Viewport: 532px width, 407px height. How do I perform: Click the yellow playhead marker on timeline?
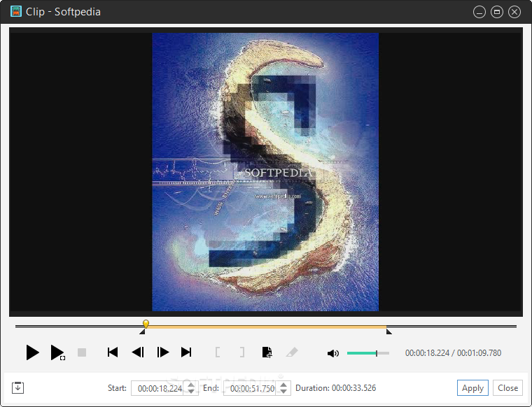click(x=146, y=324)
